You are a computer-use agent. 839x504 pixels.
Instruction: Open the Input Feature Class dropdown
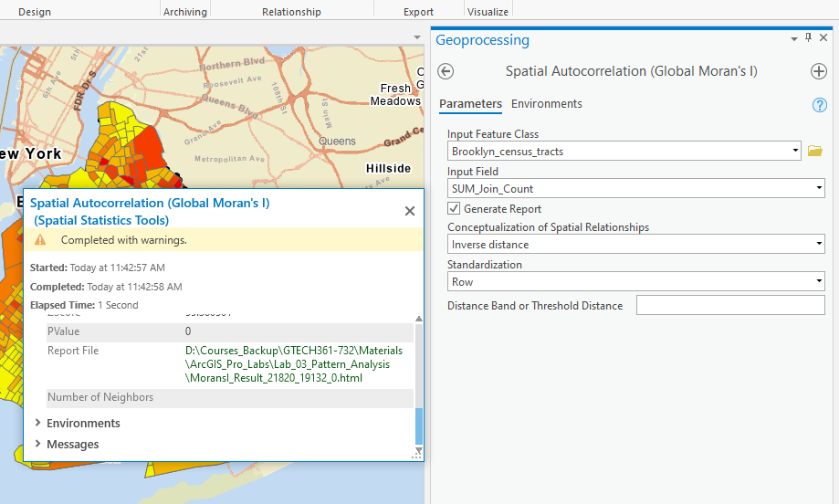coord(796,151)
